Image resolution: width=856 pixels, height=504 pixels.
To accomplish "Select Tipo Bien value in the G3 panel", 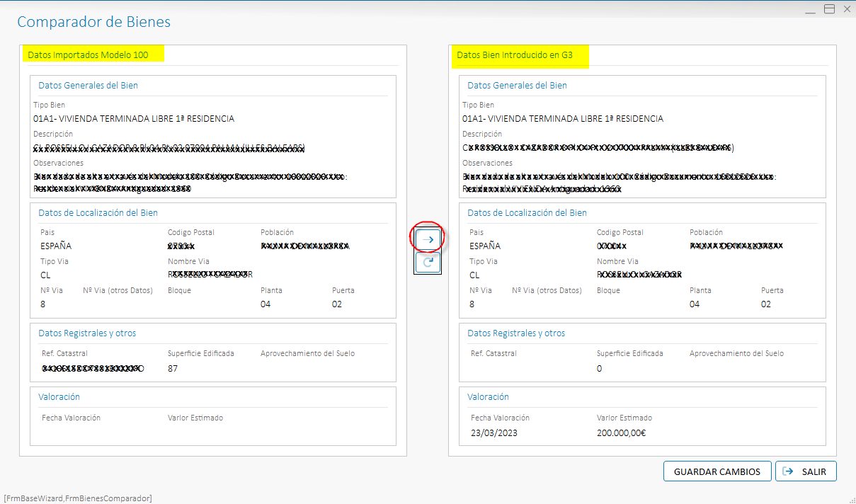I will (x=563, y=119).
